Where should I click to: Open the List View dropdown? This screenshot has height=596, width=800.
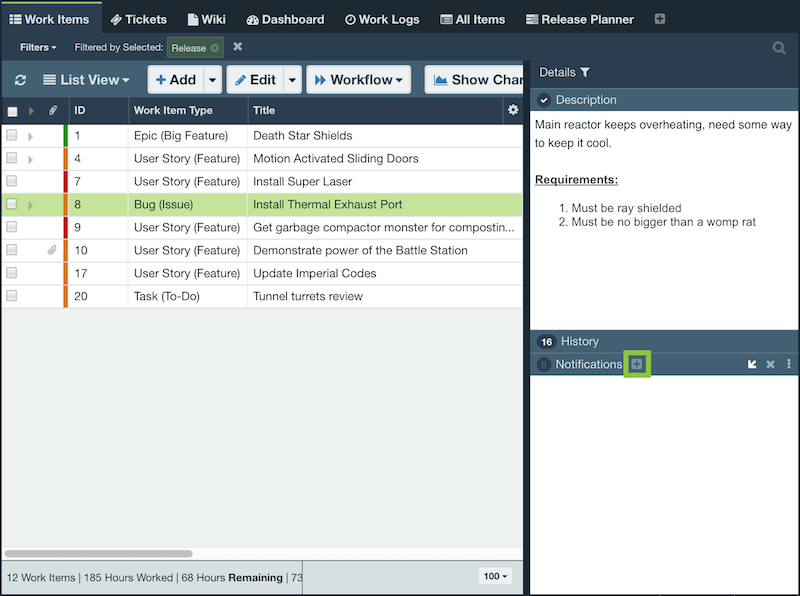[86, 80]
